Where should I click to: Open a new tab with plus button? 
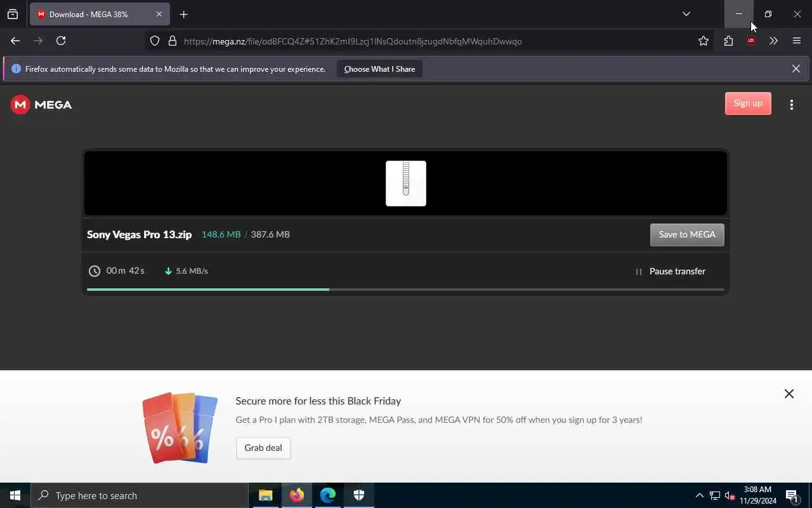183,14
